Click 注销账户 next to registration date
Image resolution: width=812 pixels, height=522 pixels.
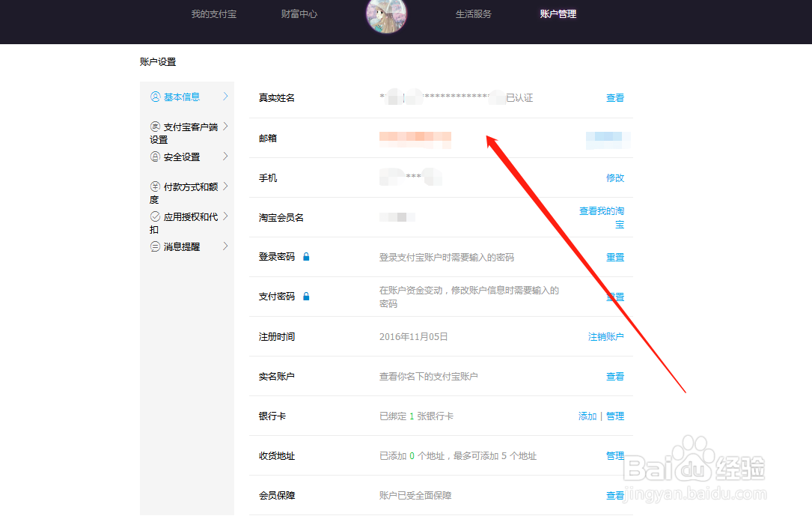[x=606, y=336]
